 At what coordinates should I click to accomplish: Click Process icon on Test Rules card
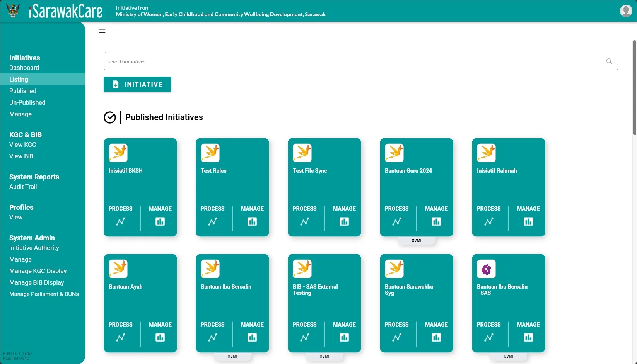point(213,221)
